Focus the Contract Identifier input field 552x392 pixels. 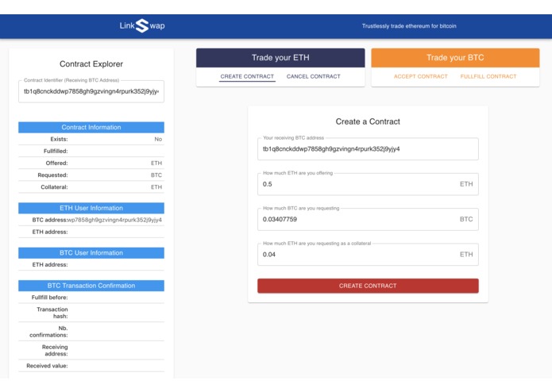tap(91, 91)
